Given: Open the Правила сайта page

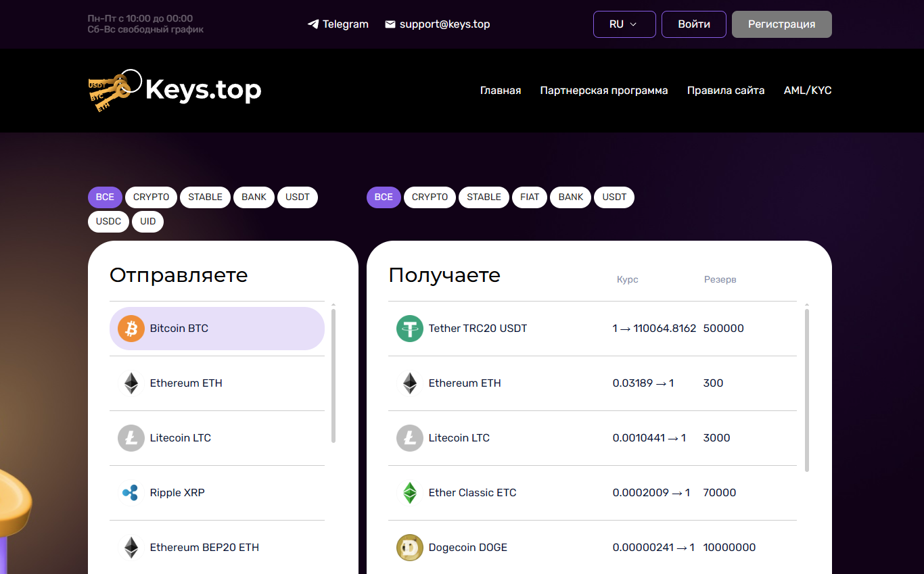Looking at the screenshot, I should coord(726,91).
